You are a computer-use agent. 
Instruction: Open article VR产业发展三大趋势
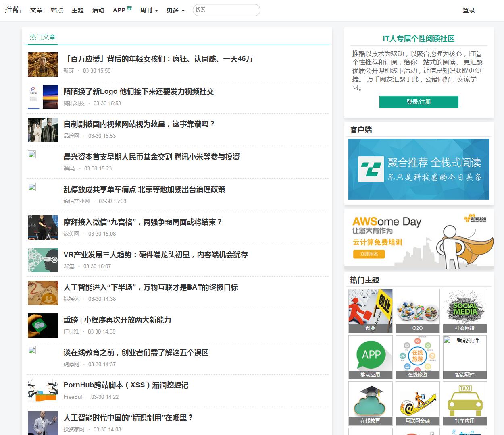(x=156, y=255)
